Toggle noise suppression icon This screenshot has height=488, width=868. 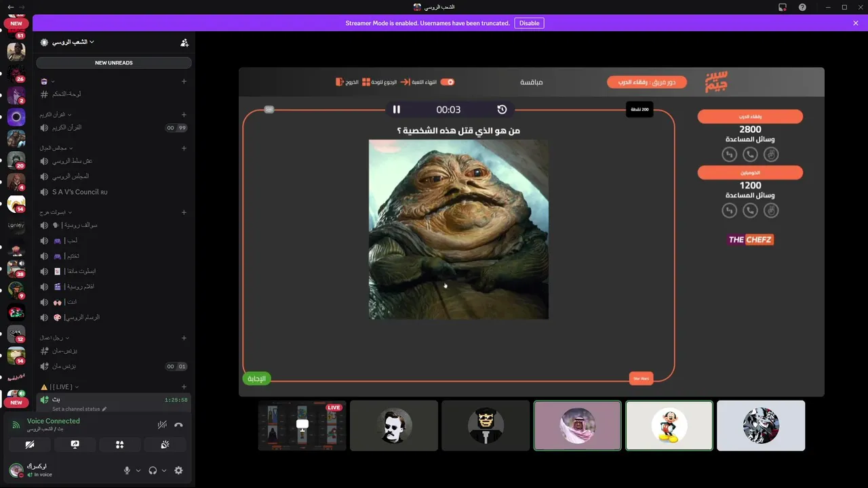click(x=162, y=425)
